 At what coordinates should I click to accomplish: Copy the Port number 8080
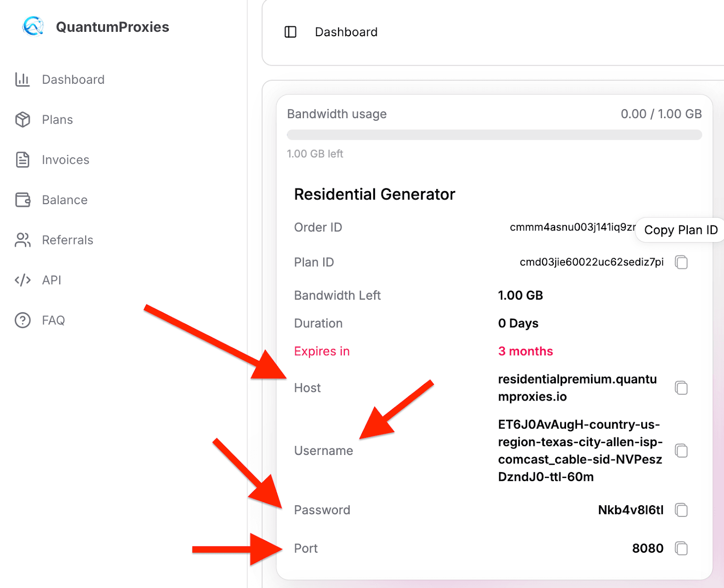(681, 548)
